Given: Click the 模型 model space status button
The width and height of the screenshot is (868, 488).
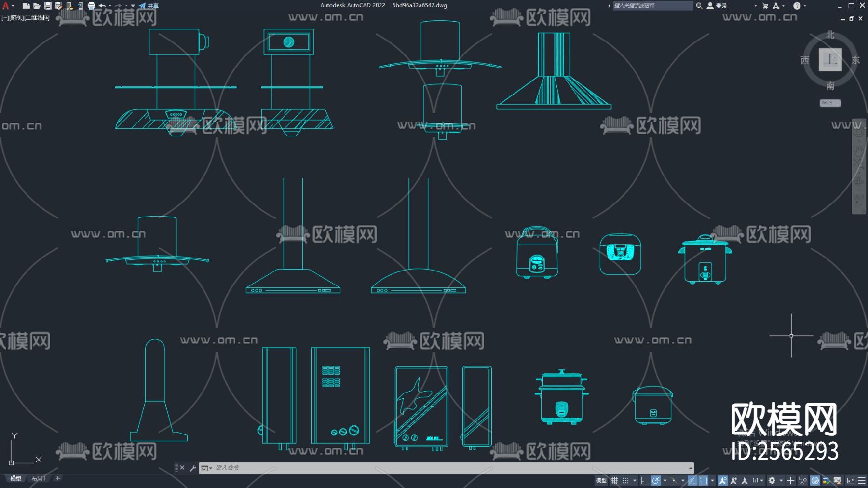Looking at the screenshot, I should coord(601,480).
